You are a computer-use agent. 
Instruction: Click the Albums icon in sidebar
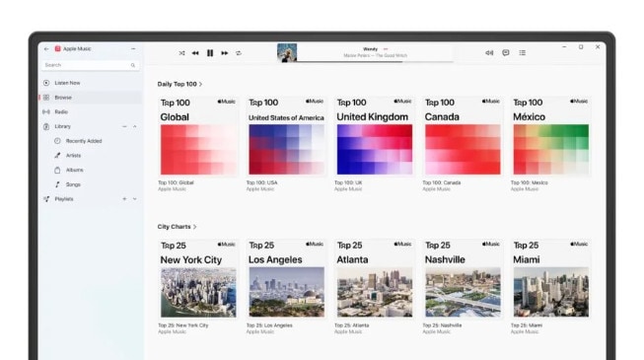click(57, 170)
